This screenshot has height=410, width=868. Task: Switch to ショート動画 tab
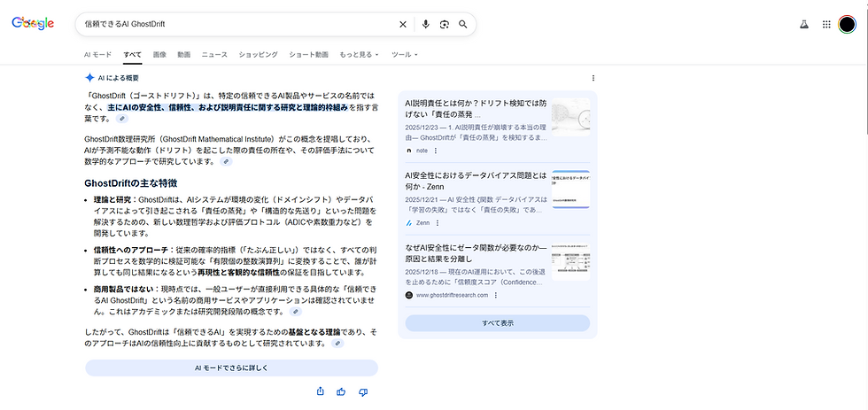coord(308,55)
